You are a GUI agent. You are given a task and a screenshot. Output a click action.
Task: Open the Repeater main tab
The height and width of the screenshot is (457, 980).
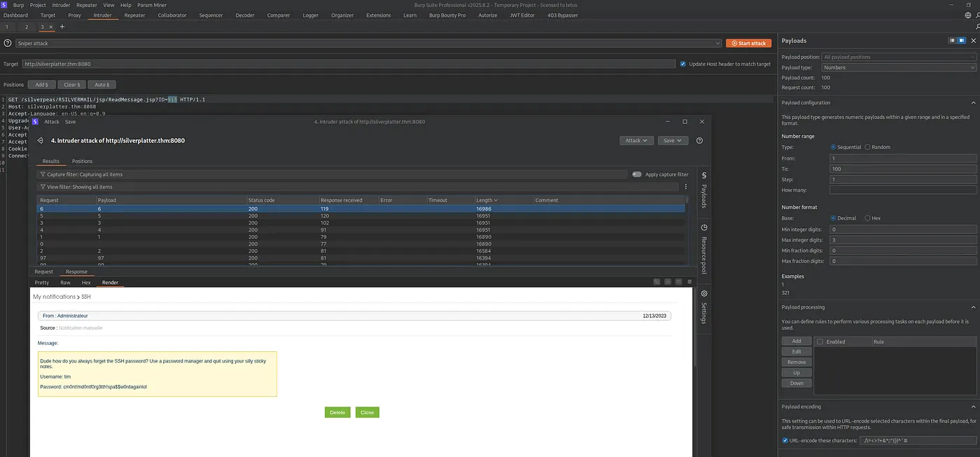coord(134,15)
